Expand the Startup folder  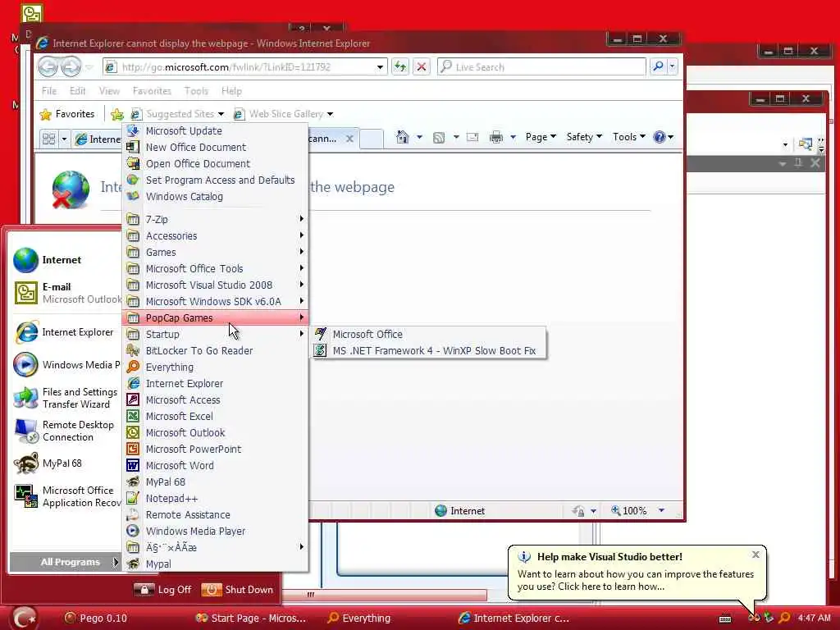point(215,335)
